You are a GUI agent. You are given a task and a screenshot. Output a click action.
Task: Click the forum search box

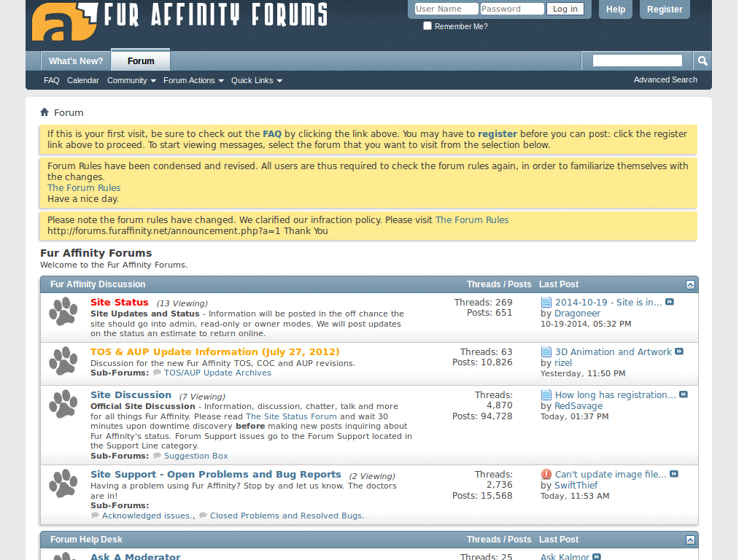(637, 61)
